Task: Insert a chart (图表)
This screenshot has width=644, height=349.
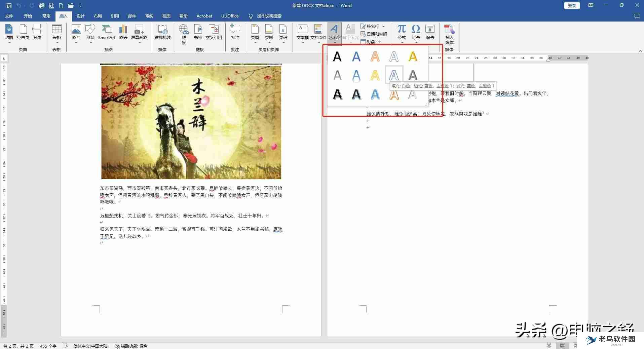Action: pyautogui.click(x=123, y=32)
